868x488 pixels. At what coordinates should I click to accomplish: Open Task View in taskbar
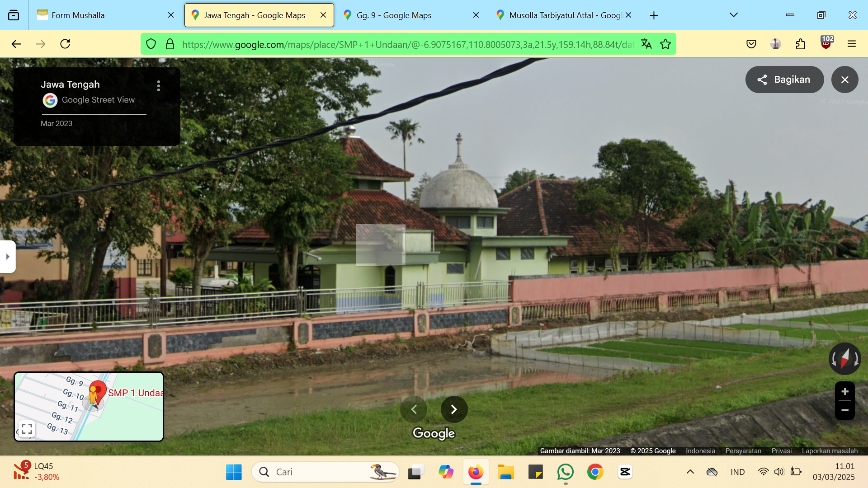(416, 472)
